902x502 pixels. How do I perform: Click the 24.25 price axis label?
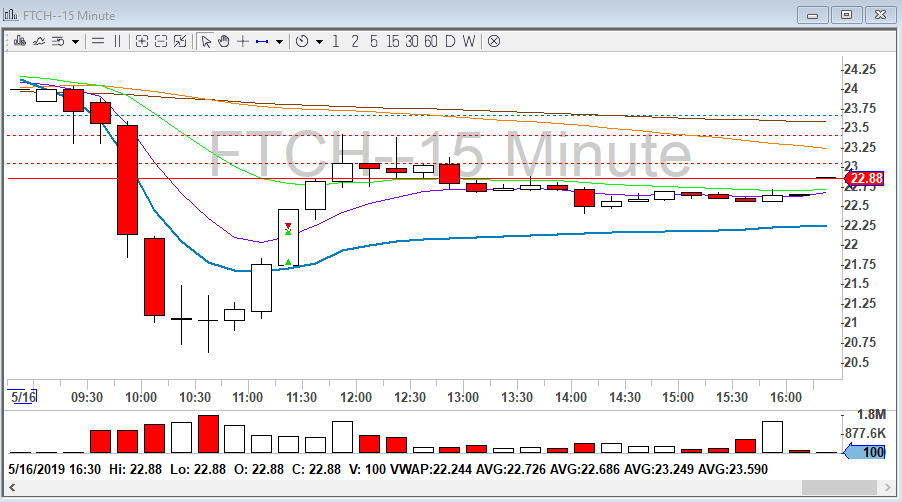860,69
